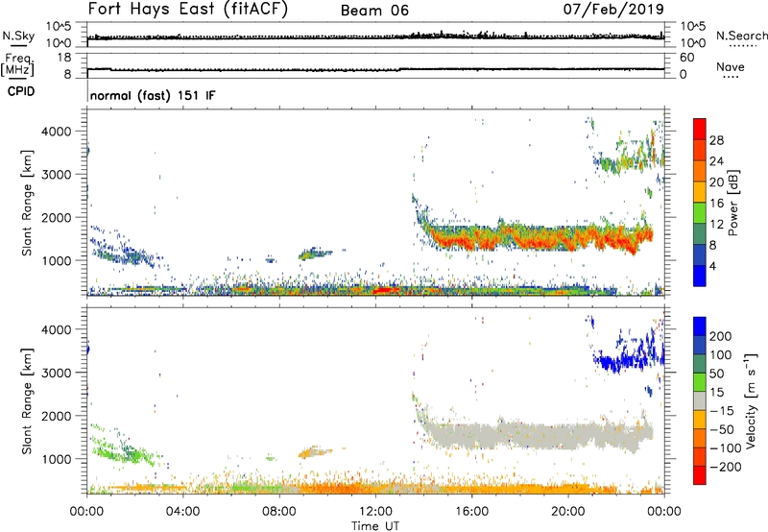
Task: Click the '20:00' time tick label
Action: click(567, 512)
